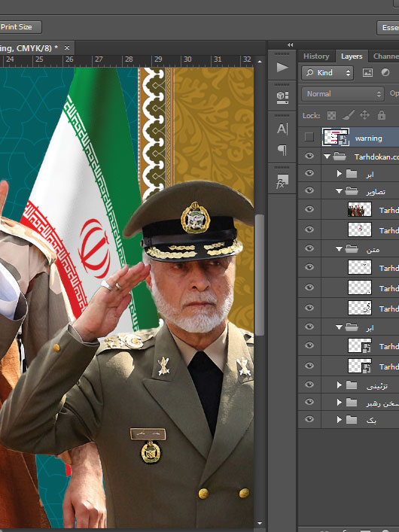Collapse the expanded ابر group triangle
The image size is (399, 532).
tap(339, 327)
